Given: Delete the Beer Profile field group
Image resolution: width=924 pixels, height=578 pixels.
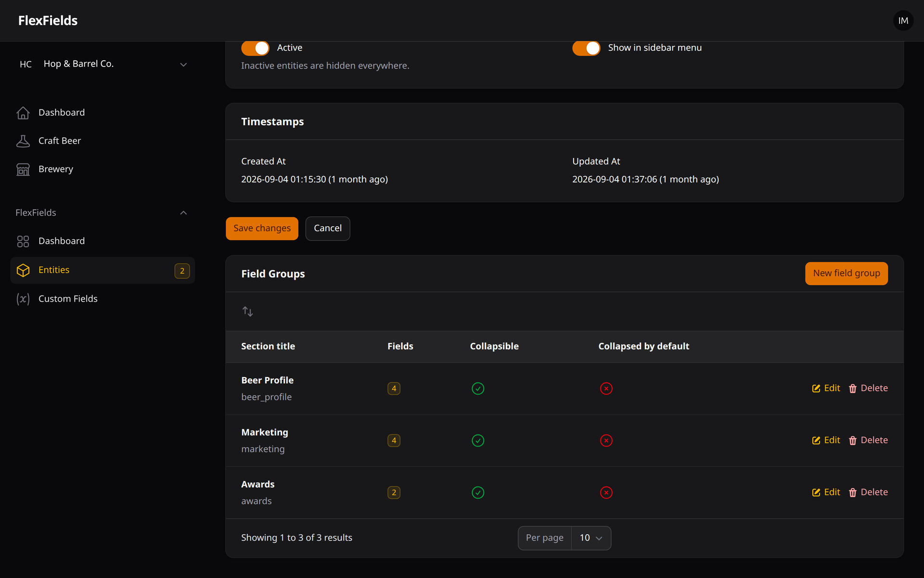Looking at the screenshot, I should tap(868, 388).
